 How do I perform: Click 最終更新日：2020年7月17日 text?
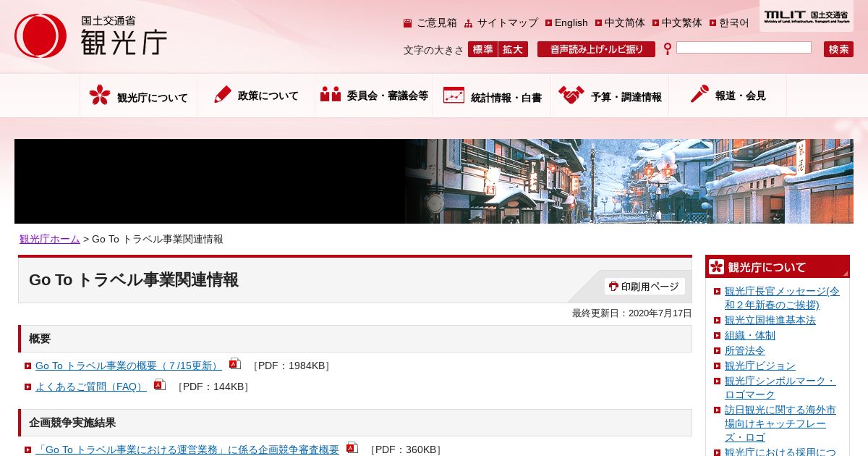[632, 313]
